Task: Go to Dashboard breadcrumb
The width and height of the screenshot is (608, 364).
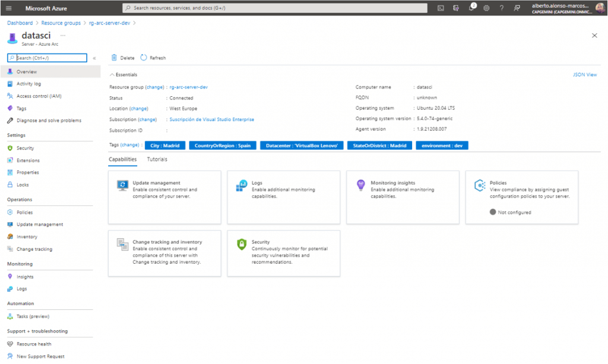Action: pos(20,23)
